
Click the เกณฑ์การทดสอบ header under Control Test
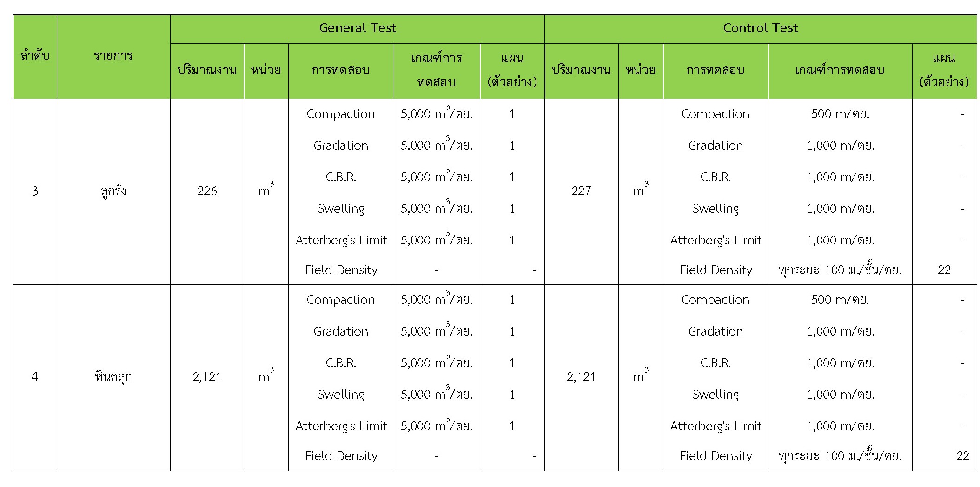tap(840, 71)
